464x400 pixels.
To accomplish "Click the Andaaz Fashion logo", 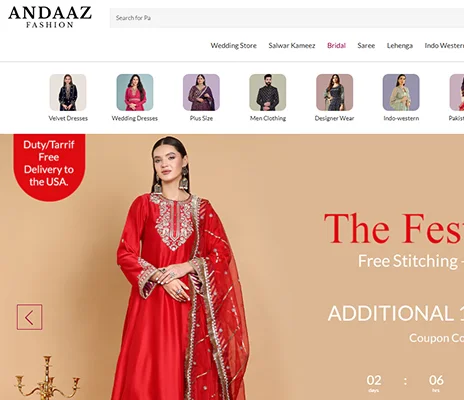I will (50, 17).
